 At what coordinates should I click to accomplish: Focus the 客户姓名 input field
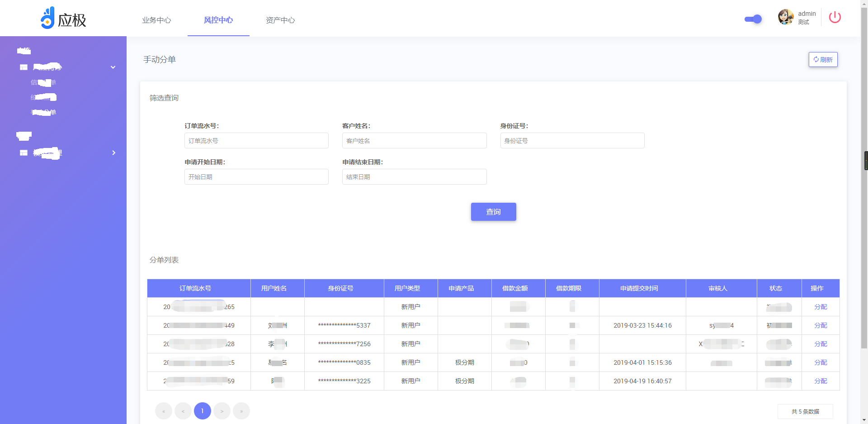tap(414, 141)
